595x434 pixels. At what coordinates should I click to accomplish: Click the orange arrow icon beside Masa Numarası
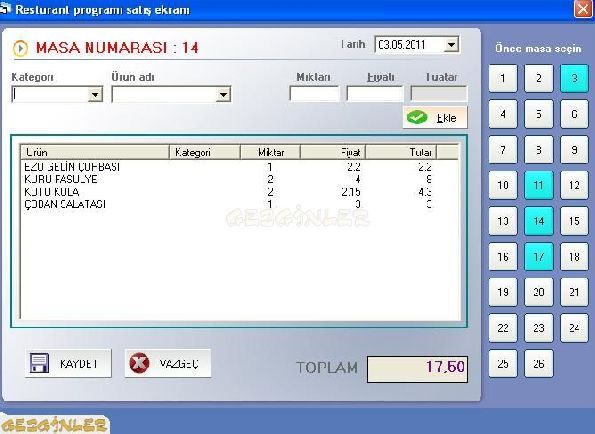tap(20, 48)
